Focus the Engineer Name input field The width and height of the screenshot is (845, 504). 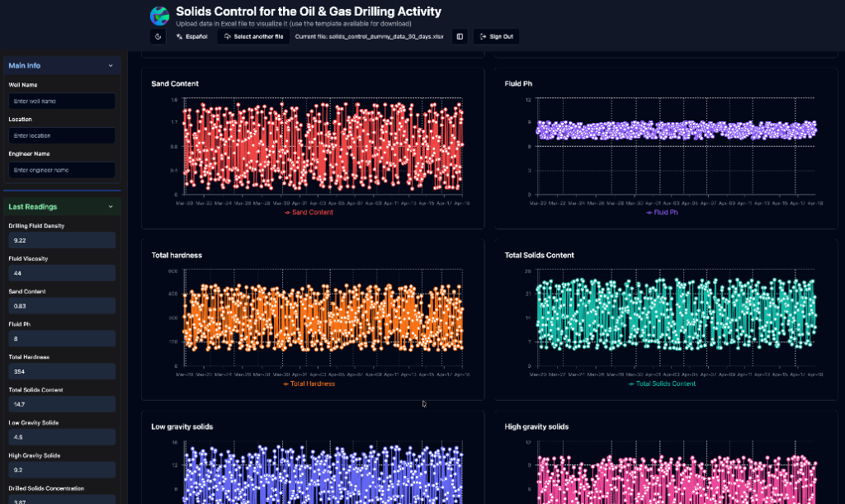point(62,170)
